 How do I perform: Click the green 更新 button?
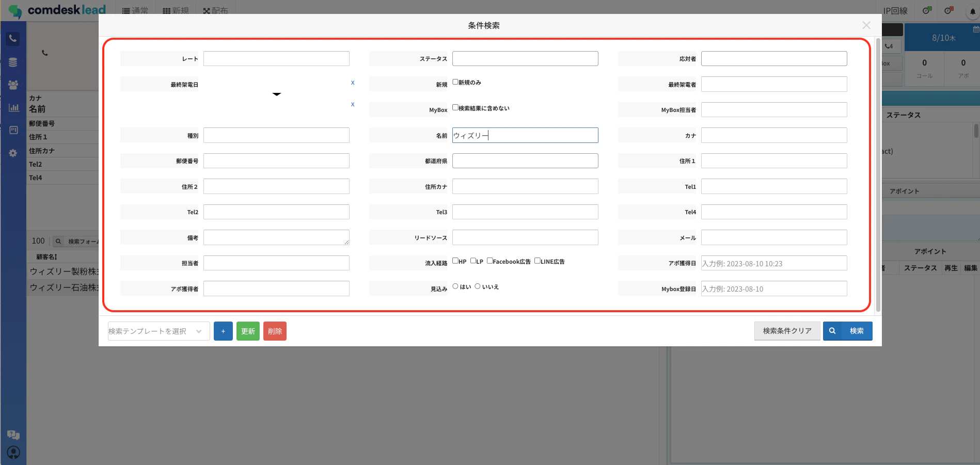(x=248, y=331)
